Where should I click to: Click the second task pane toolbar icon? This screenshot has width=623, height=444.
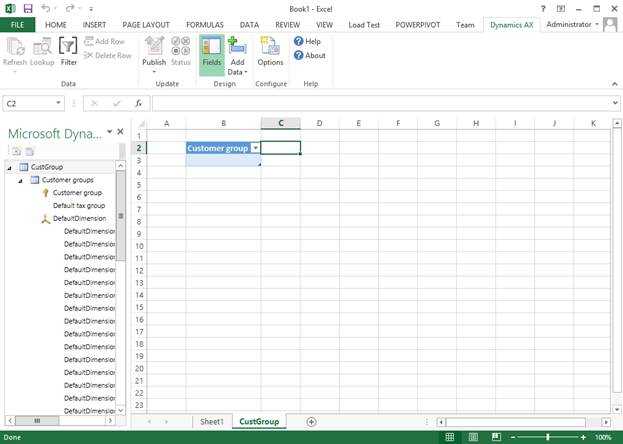click(x=29, y=151)
